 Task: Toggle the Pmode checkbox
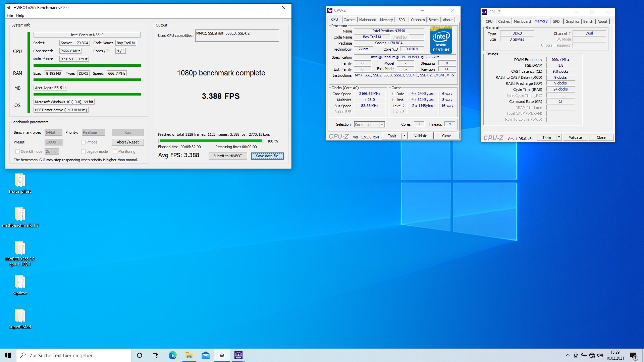click(x=83, y=142)
